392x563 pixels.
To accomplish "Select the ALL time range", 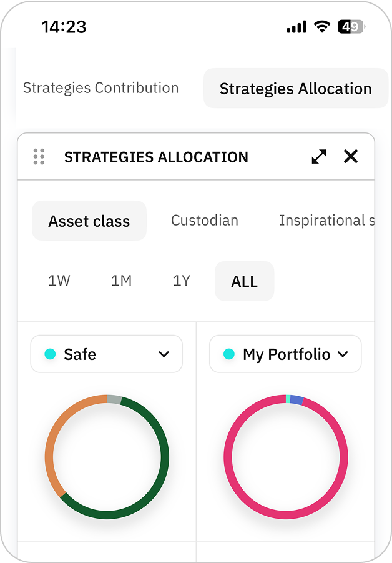I will click(x=244, y=281).
